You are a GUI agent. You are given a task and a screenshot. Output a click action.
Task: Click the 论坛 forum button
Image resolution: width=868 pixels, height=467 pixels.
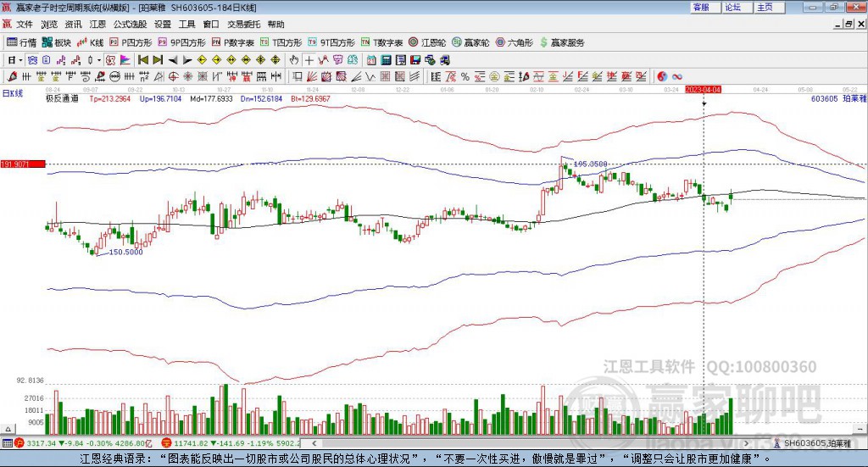737,7
